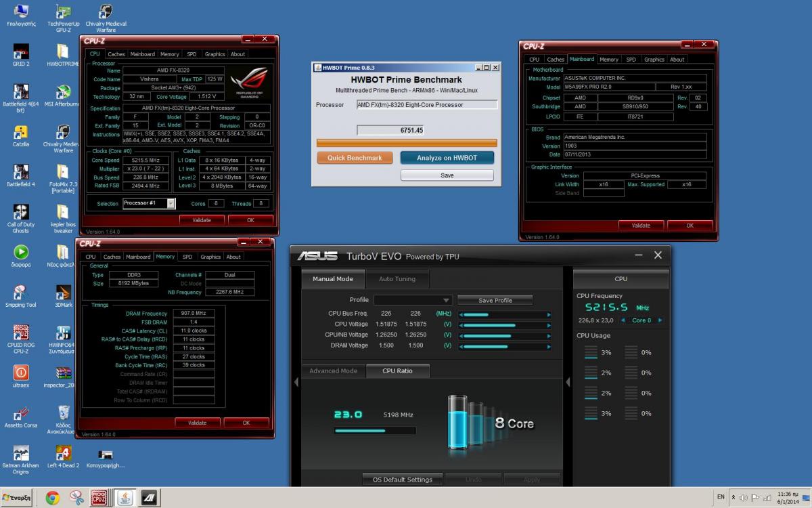The width and height of the screenshot is (812, 508).
Task: Open the TechPowerUp GPU-Z desktop shortcut
Action: (63, 18)
